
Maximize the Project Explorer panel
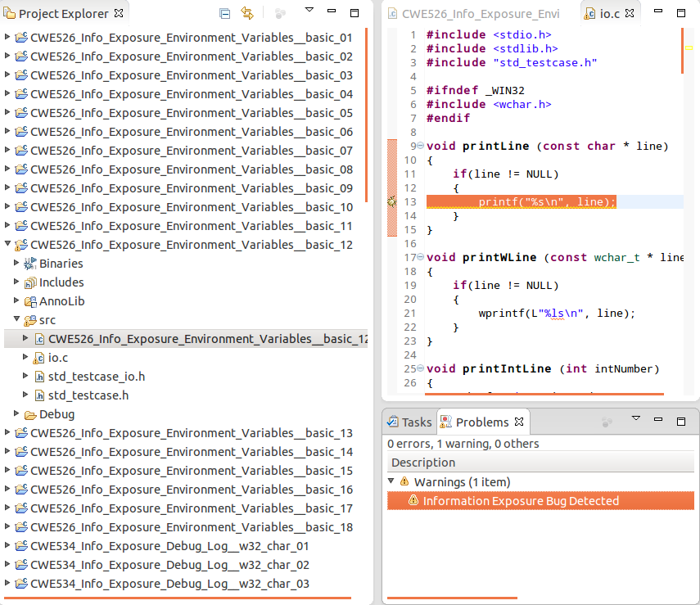click(355, 13)
